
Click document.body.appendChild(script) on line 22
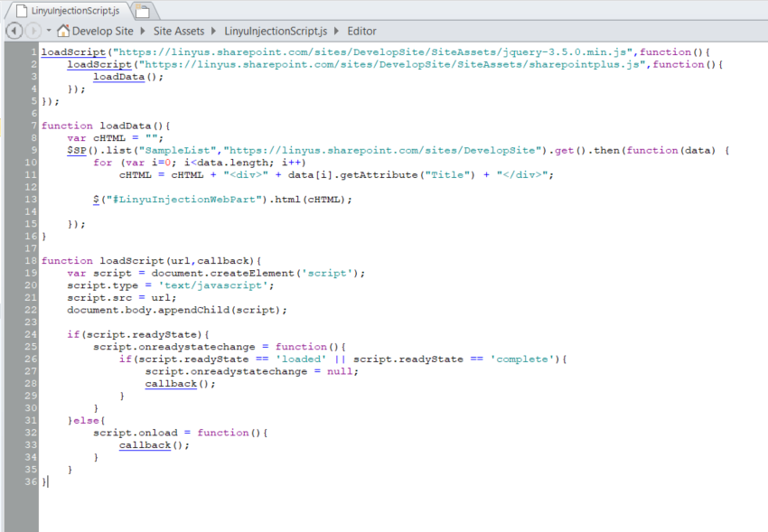(x=173, y=310)
